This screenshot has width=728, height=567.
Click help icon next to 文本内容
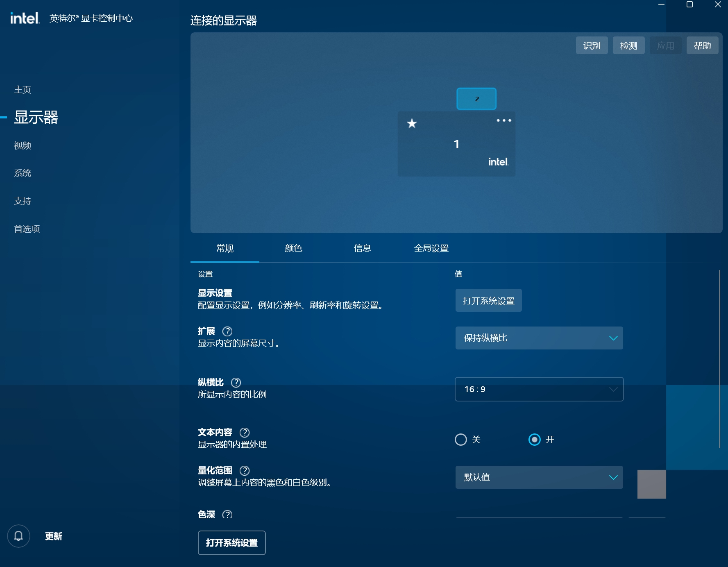click(x=245, y=432)
